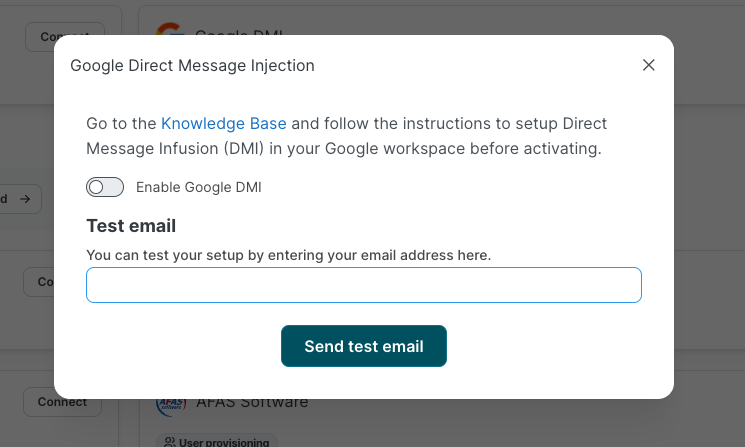Select the AFAS Software integration name
Viewport: 745px width, 447px height.
tap(252, 403)
